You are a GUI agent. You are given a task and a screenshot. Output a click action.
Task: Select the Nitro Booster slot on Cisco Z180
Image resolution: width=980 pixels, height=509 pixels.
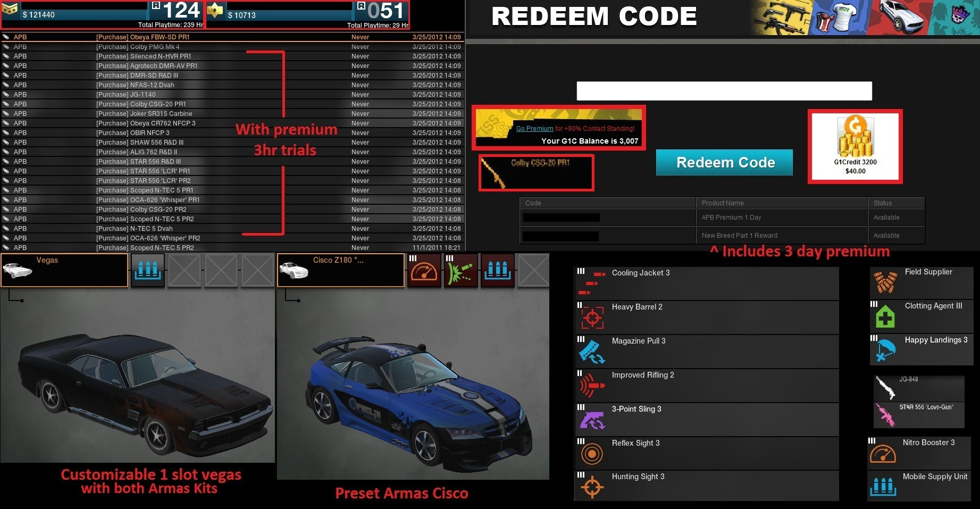tap(424, 270)
